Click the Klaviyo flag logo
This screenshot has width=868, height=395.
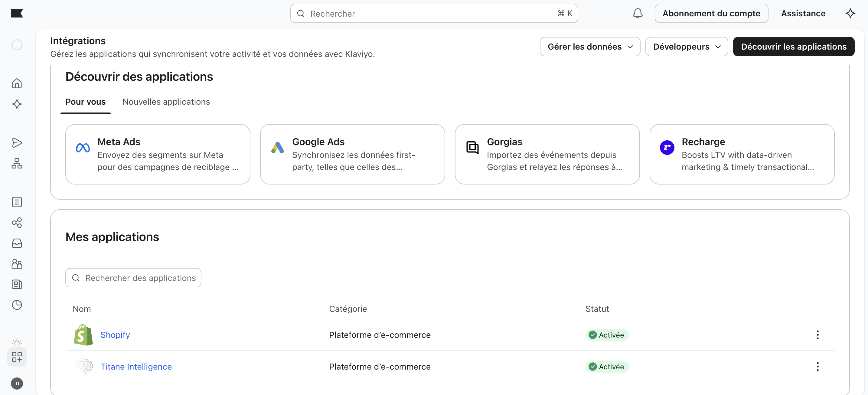[x=17, y=13]
